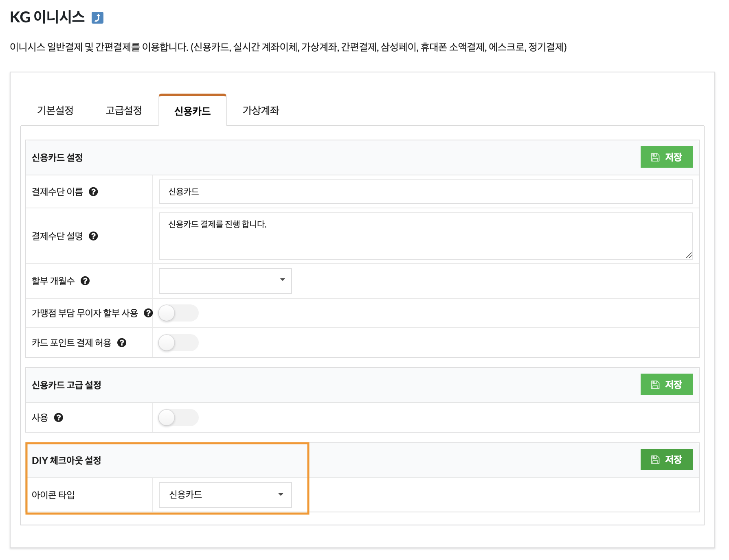This screenshot has width=729, height=560.
Task: Click the back arrow icon beside KG 이니시스
Action: [97, 18]
